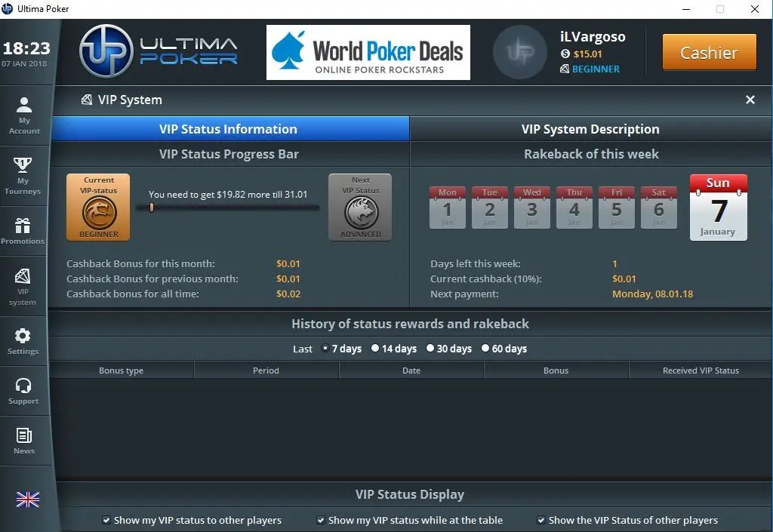The image size is (773, 532).
Task: Open the Cashier
Action: 708,53
